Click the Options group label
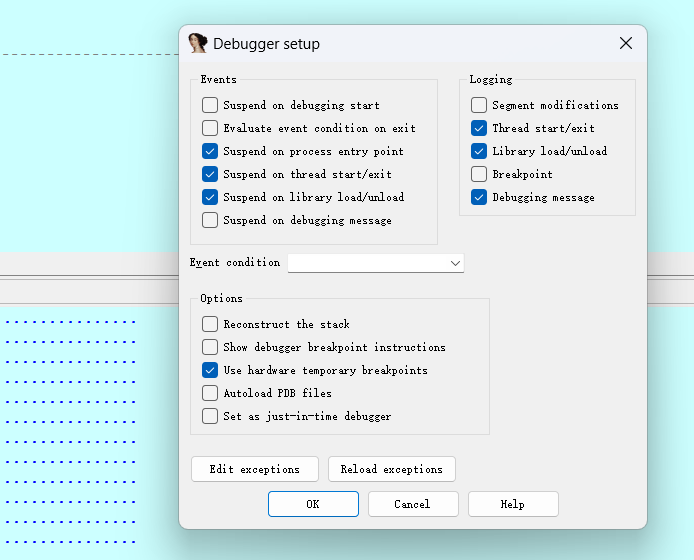The height and width of the screenshot is (560, 694). [221, 298]
